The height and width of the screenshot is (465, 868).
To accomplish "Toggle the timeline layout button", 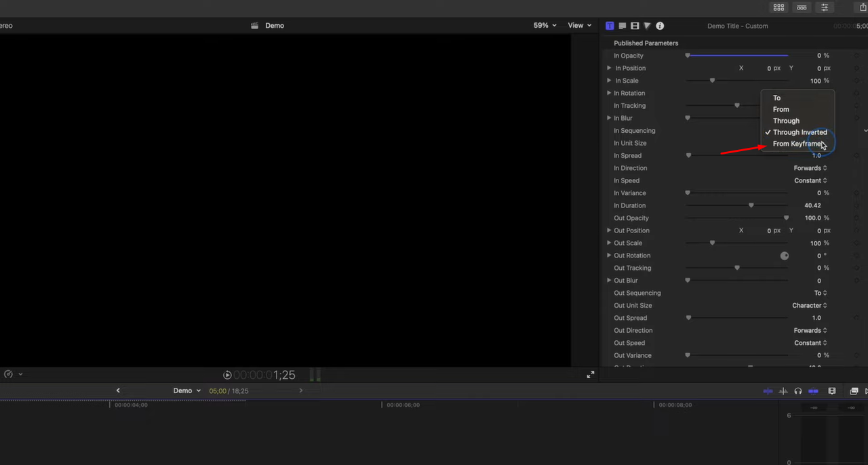I will pyautogui.click(x=802, y=7).
